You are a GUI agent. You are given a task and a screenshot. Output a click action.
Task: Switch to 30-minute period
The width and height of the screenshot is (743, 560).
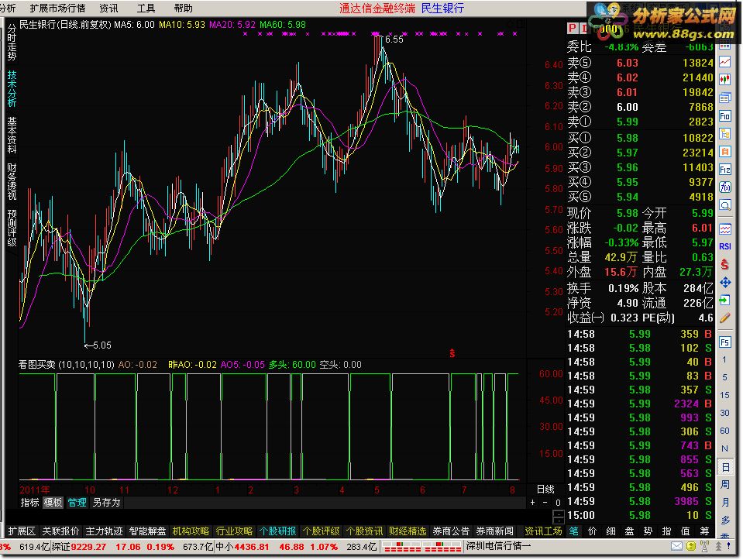(x=724, y=413)
